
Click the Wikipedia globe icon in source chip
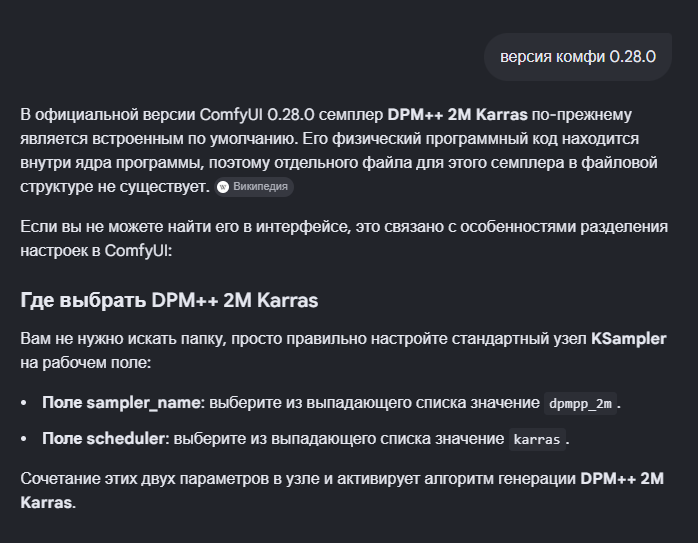click(223, 187)
